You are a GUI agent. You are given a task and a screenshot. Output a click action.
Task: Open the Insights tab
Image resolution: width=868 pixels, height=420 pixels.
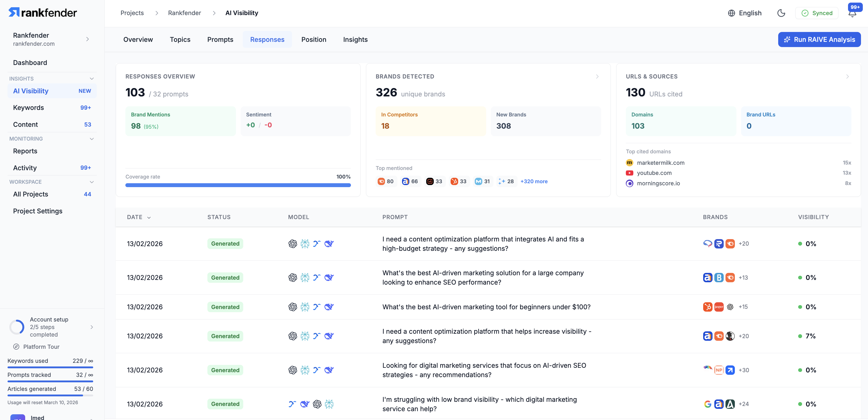click(x=355, y=40)
